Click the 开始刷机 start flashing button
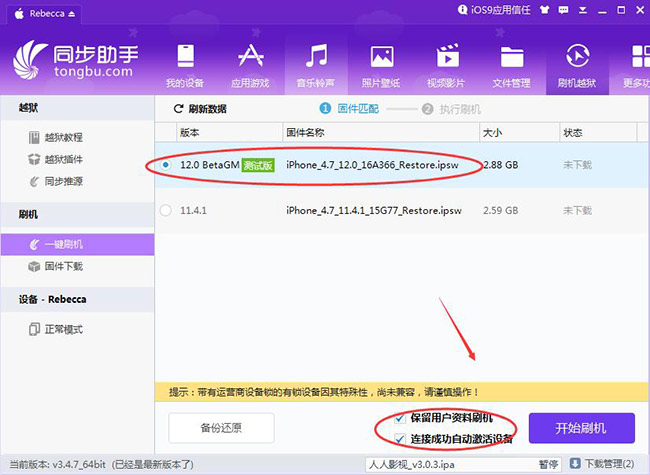 [582, 428]
